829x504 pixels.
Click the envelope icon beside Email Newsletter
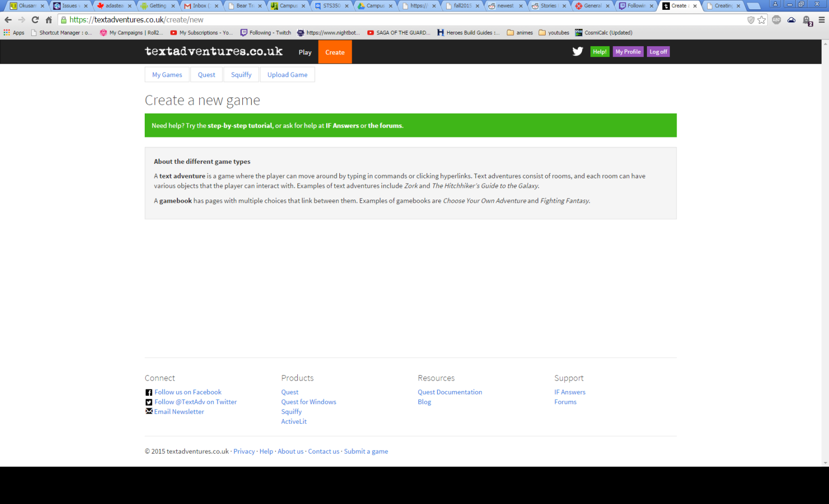[149, 411]
